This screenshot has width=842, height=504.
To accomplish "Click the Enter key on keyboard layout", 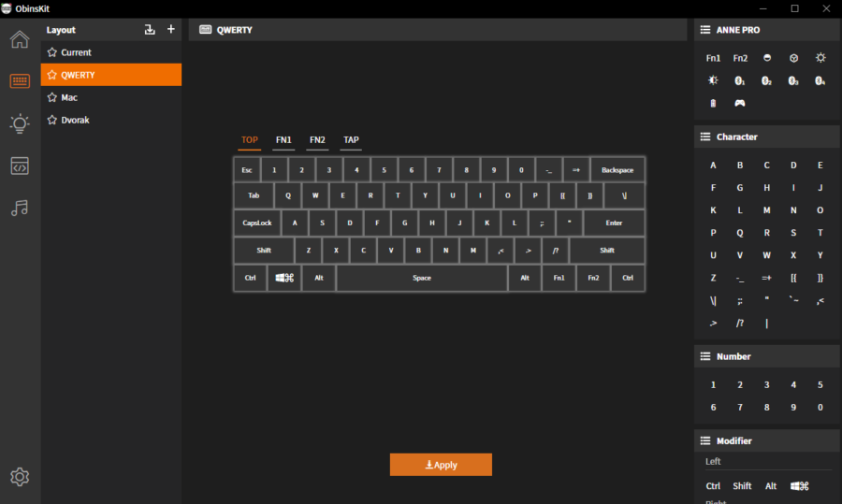I will point(615,223).
